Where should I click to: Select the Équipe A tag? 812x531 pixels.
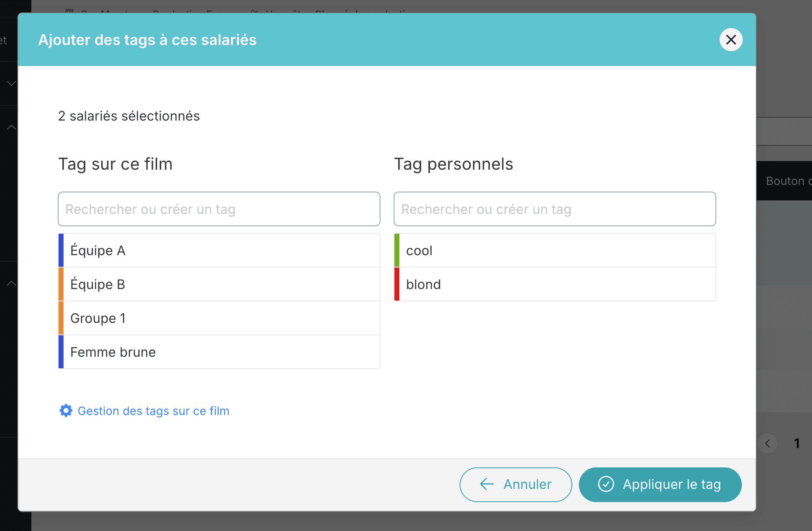click(219, 250)
